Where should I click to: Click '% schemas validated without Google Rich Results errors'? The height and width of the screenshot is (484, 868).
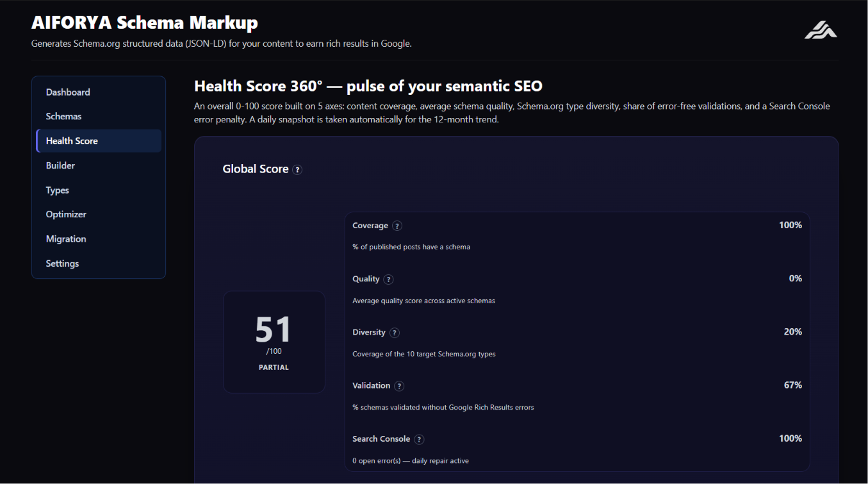443,407
